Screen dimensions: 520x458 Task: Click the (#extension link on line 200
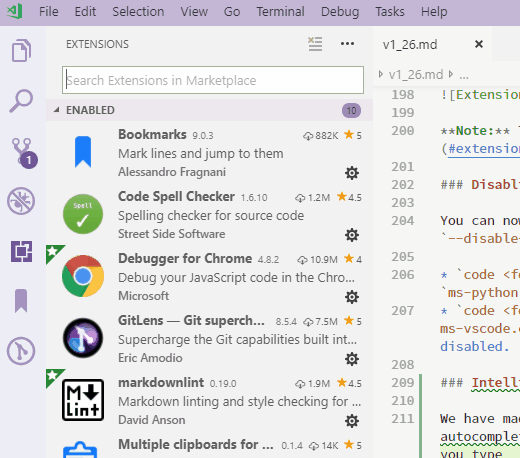tap(480, 149)
